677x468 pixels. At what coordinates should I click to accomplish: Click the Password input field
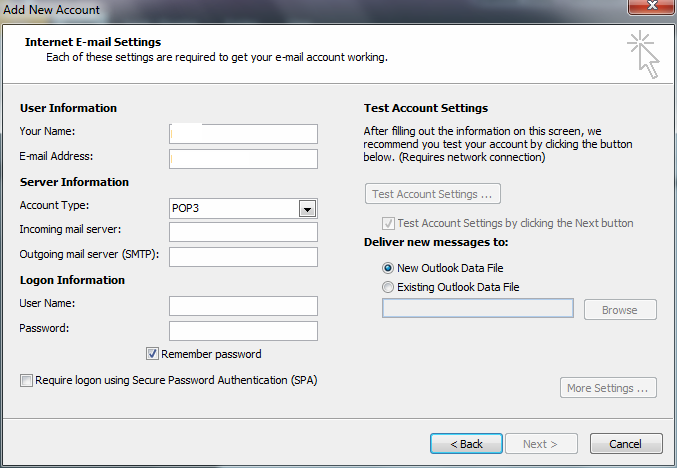point(243,331)
